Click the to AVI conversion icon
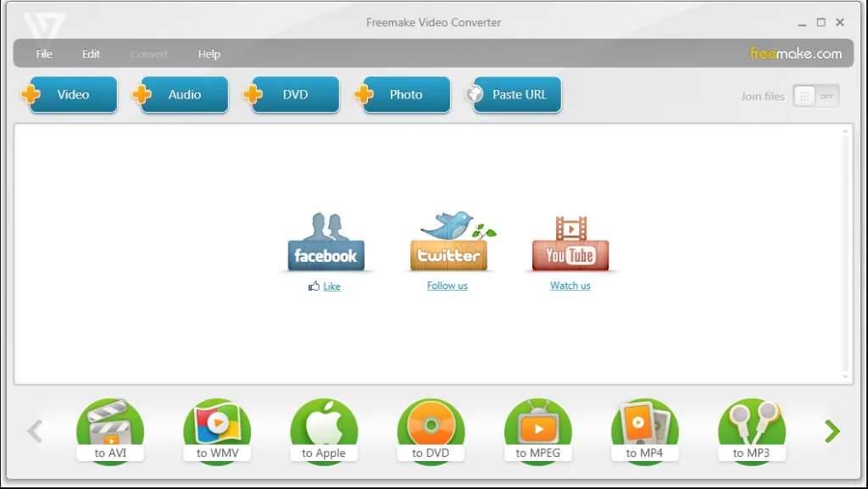This screenshot has height=489, width=868. (x=110, y=431)
